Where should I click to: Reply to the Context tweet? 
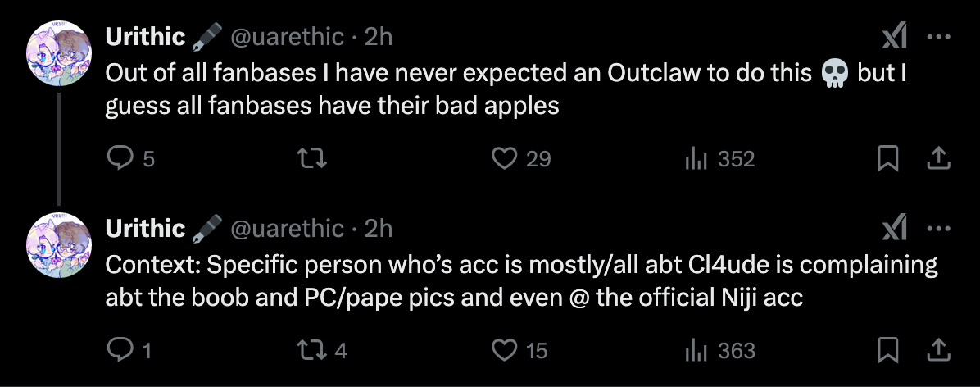[x=120, y=351]
